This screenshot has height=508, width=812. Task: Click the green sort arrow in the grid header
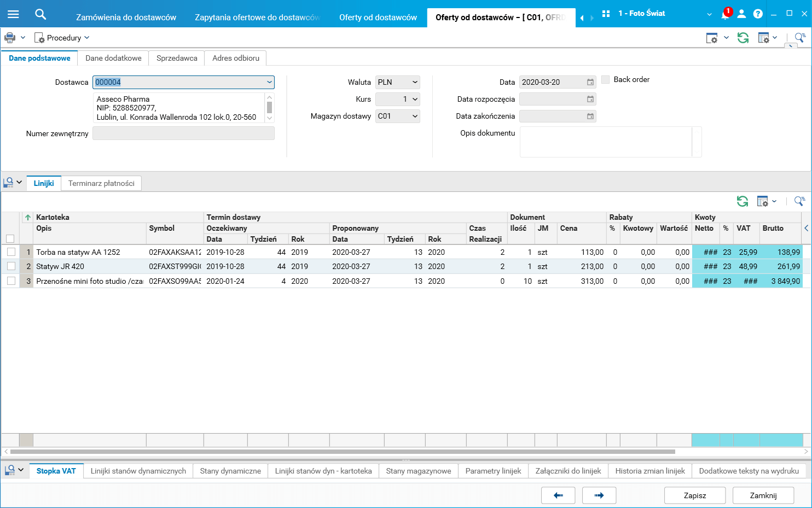tap(28, 217)
